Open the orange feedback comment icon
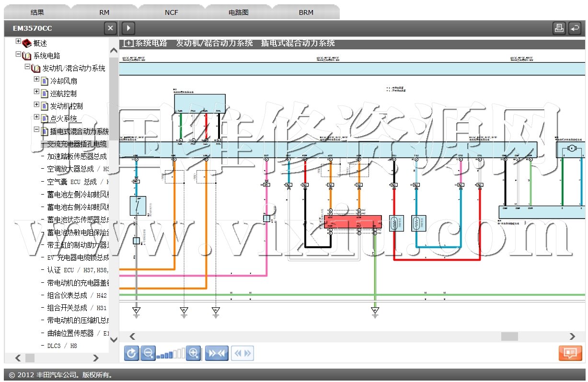The image size is (588, 382). (x=570, y=353)
